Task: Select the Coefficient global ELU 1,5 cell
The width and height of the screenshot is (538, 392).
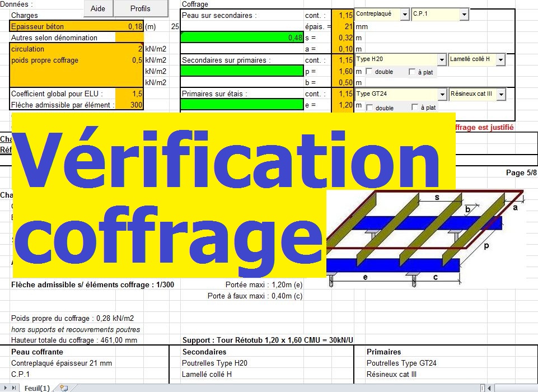Action: pos(129,94)
